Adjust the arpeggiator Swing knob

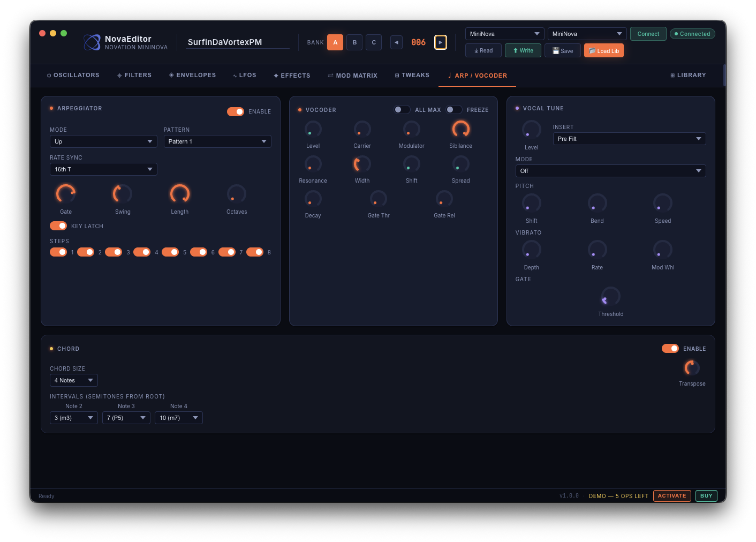pyautogui.click(x=123, y=194)
